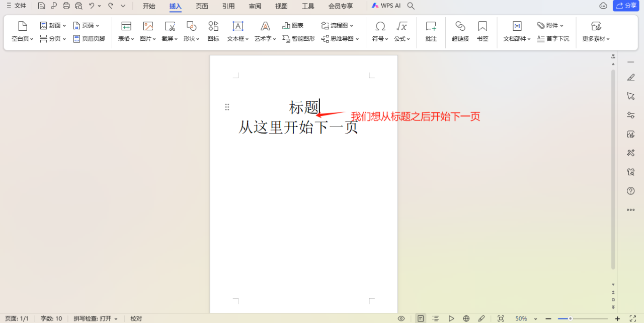The image size is (644, 323).
Task: Click the reading mode play icon
Action: coord(451,318)
